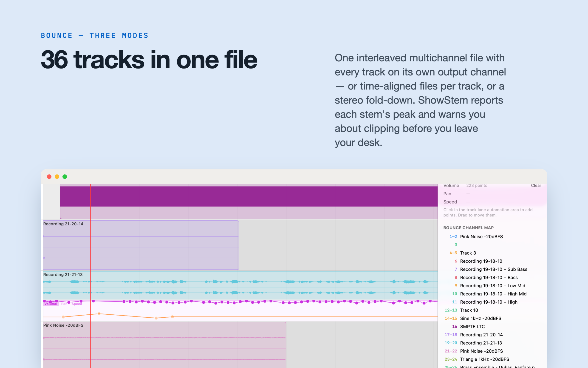This screenshot has height=368, width=588.
Task: Click the Speed row in automation inspector
Action: coord(492,202)
